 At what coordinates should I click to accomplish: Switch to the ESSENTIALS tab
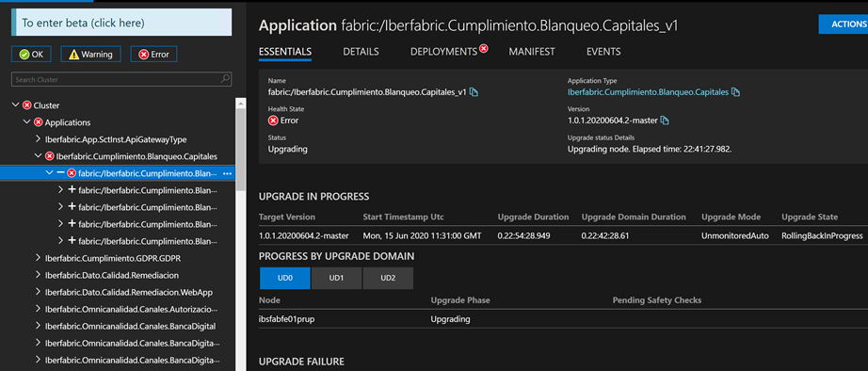(285, 52)
